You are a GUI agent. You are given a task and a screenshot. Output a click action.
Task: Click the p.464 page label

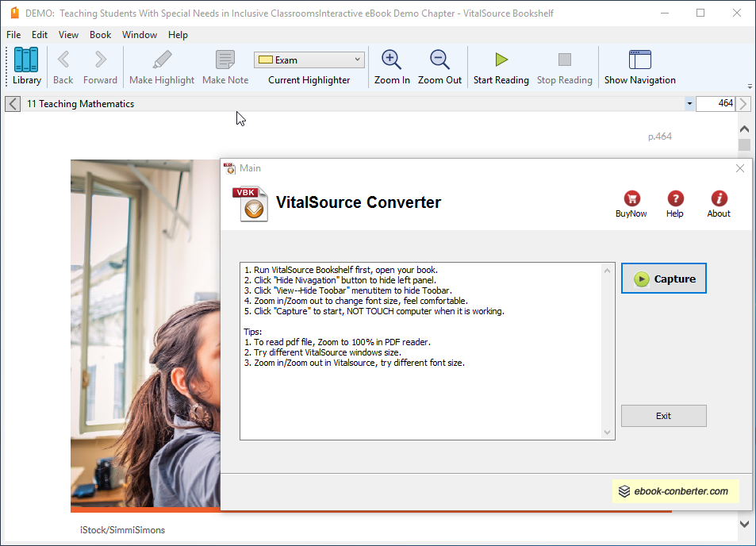(x=660, y=136)
